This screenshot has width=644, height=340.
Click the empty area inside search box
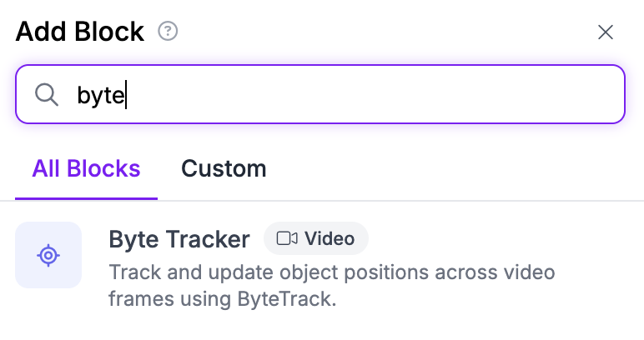click(x=370, y=94)
